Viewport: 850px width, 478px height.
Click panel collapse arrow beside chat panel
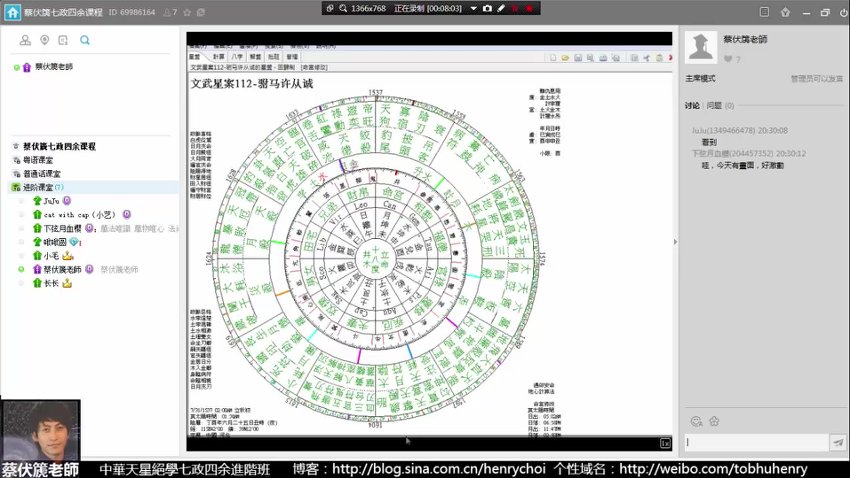coord(675,242)
